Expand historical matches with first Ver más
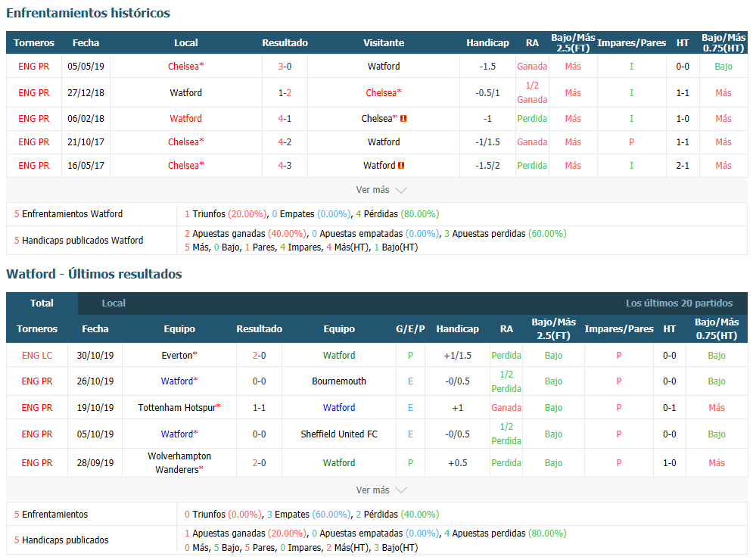This screenshot has height=560, width=753. (381, 190)
